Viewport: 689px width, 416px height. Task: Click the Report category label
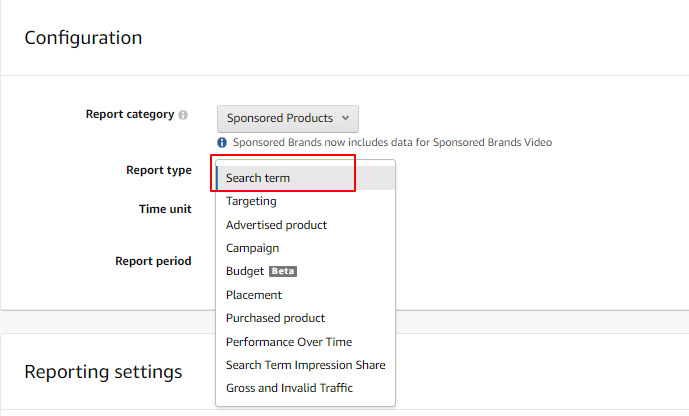pos(130,115)
